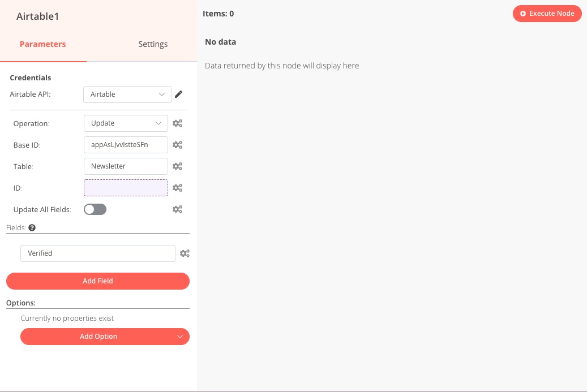Viewport: 587px width, 392px height.
Task: Click the gear icon beside Base ID
Action: [177, 145]
